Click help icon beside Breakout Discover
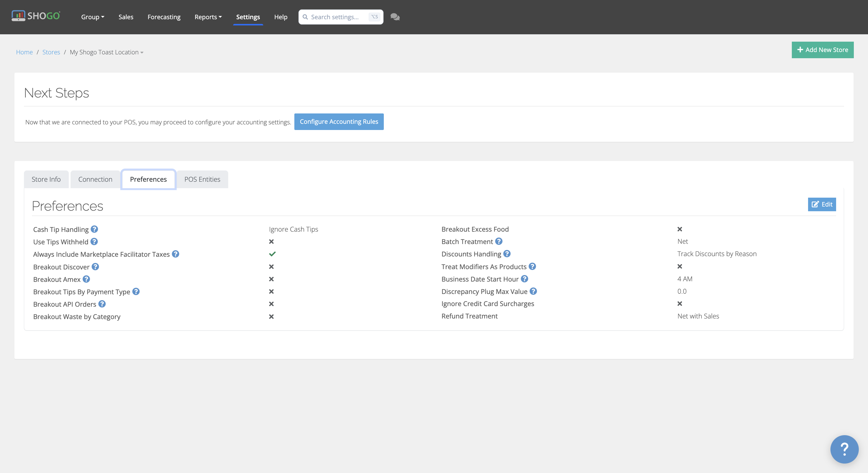This screenshot has height=473, width=868. [95, 267]
